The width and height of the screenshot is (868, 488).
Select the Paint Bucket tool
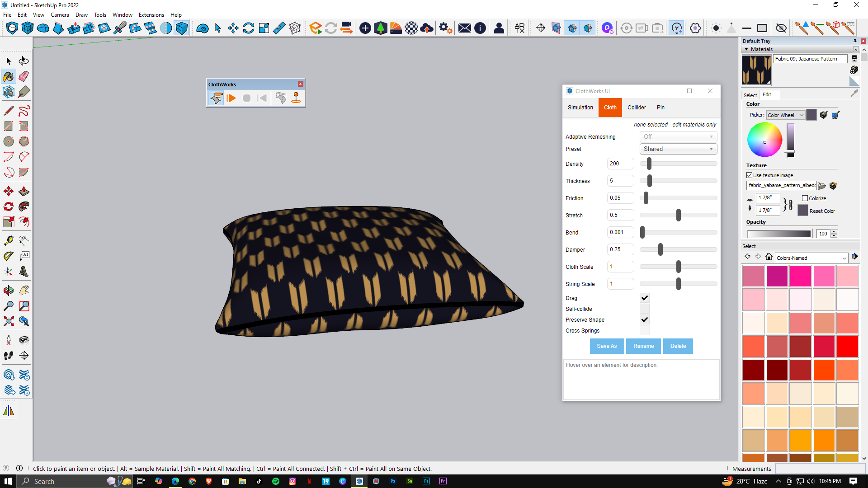(8, 76)
